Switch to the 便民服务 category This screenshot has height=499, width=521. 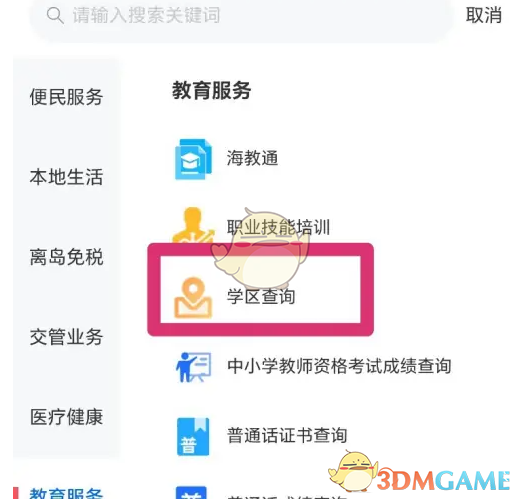pos(66,97)
